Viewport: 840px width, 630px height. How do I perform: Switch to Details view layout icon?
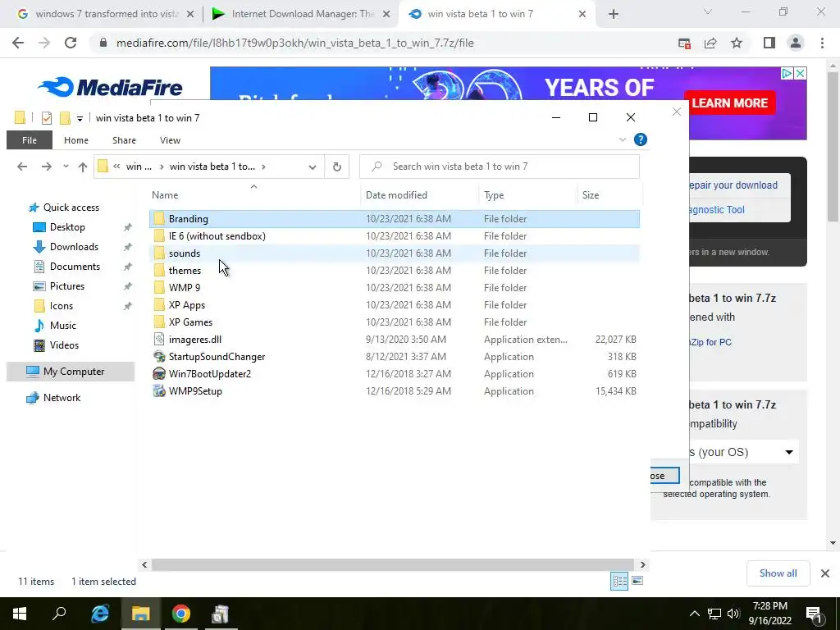click(x=620, y=581)
